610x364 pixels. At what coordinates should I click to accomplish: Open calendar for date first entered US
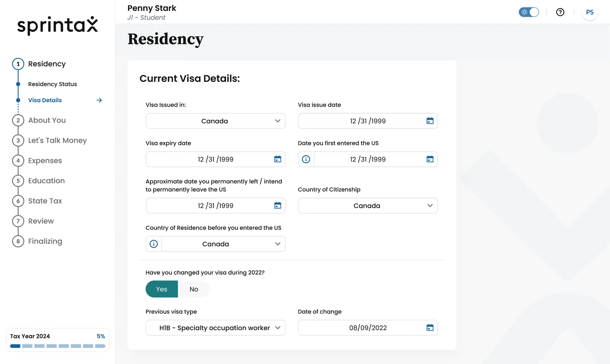point(430,159)
